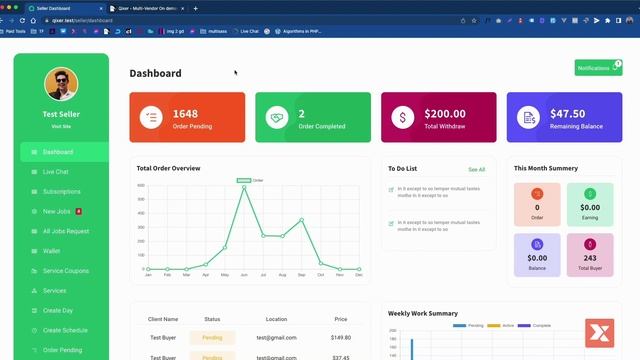Click the browser home button
Image resolution: width=640 pixels, height=360 pixels.
(x=33, y=20)
